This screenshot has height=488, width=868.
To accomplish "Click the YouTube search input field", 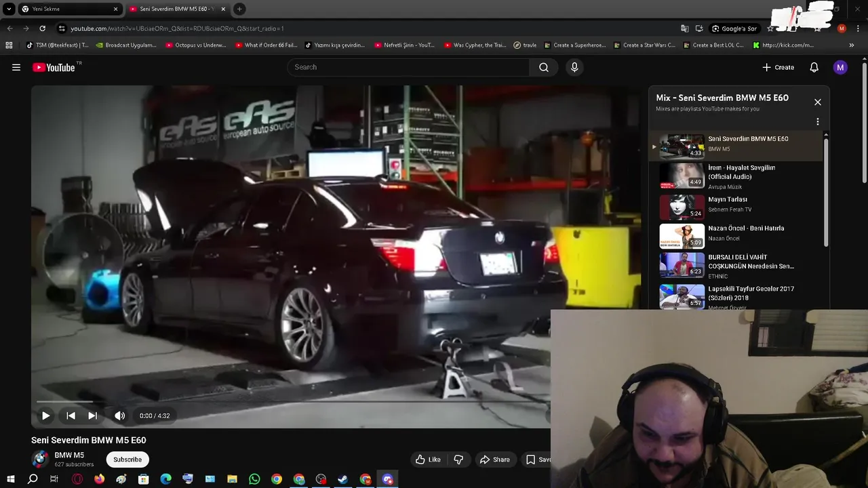I will 409,67.
